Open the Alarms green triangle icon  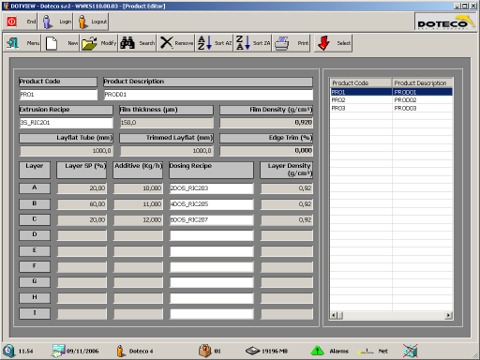tap(317, 351)
